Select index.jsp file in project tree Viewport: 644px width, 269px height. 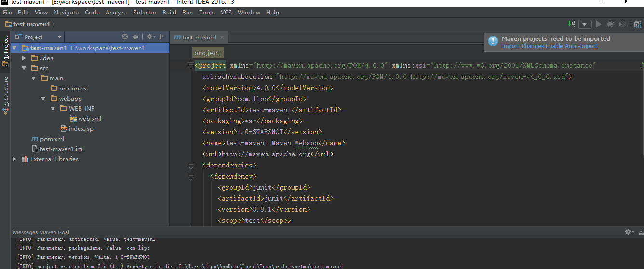click(x=81, y=128)
